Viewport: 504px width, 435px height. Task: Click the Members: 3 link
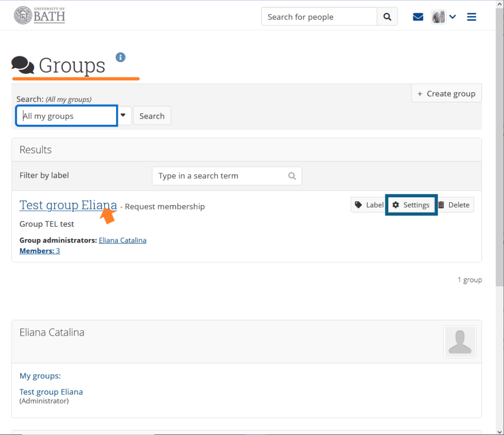(x=39, y=251)
